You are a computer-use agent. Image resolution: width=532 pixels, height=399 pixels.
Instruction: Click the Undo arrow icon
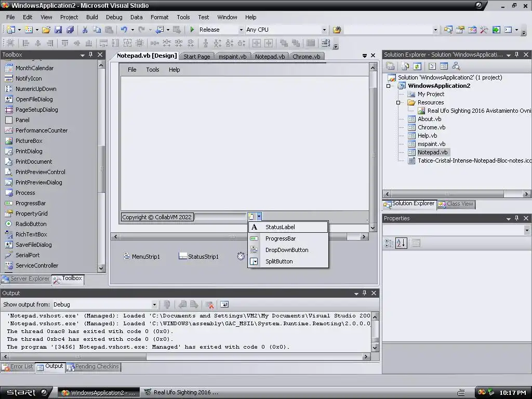124,30
